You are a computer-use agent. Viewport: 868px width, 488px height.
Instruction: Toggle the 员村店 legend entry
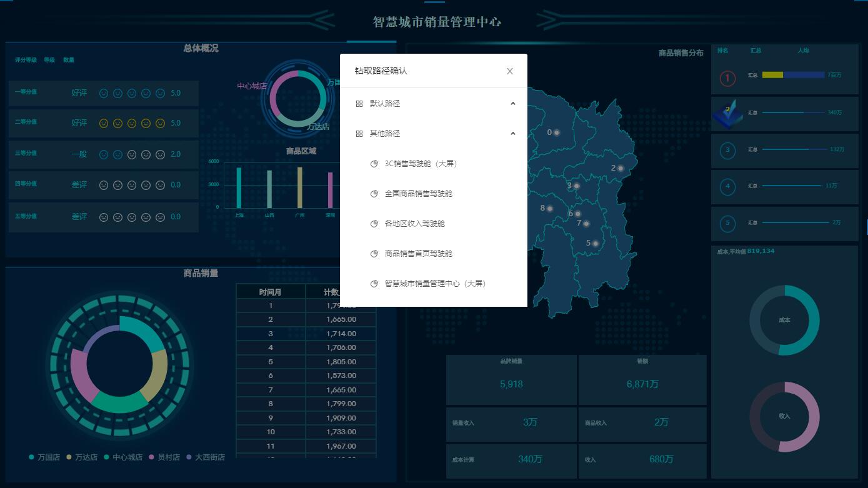[164, 457]
